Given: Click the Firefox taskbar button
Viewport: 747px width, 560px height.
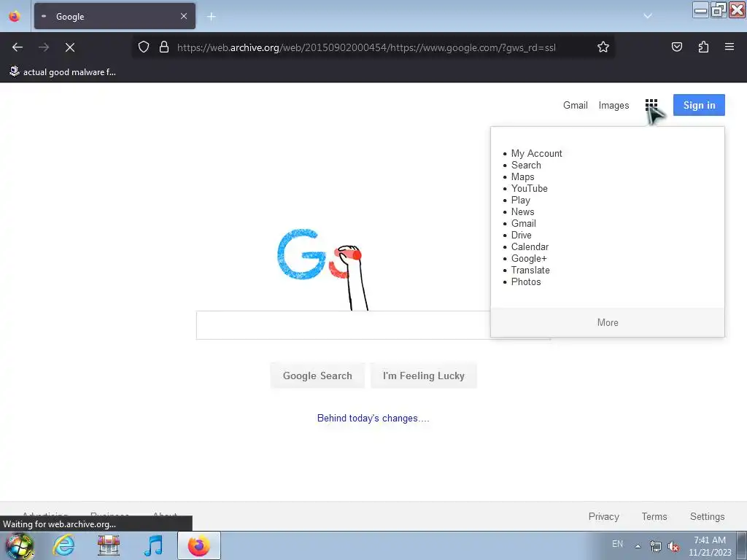Looking at the screenshot, I should click(198, 545).
